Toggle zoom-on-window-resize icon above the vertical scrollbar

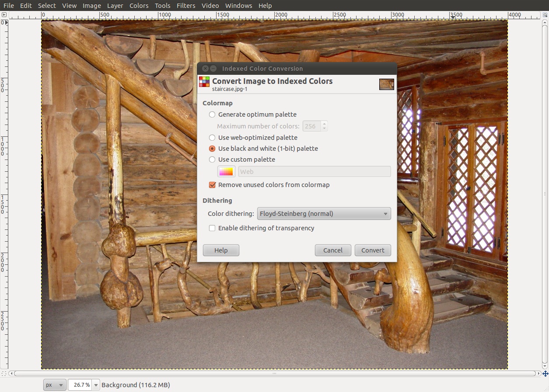click(546, 15)
